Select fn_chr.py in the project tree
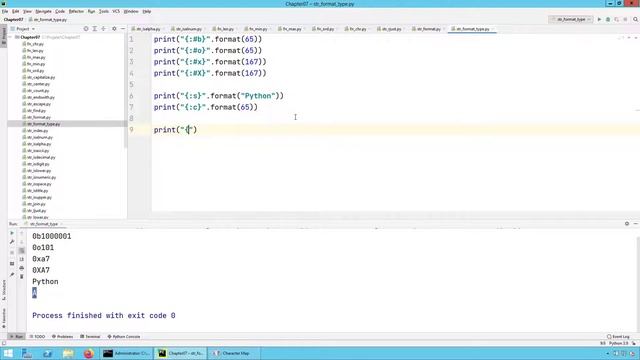This screenshot has height=360, width=640. tap(35, 44)
